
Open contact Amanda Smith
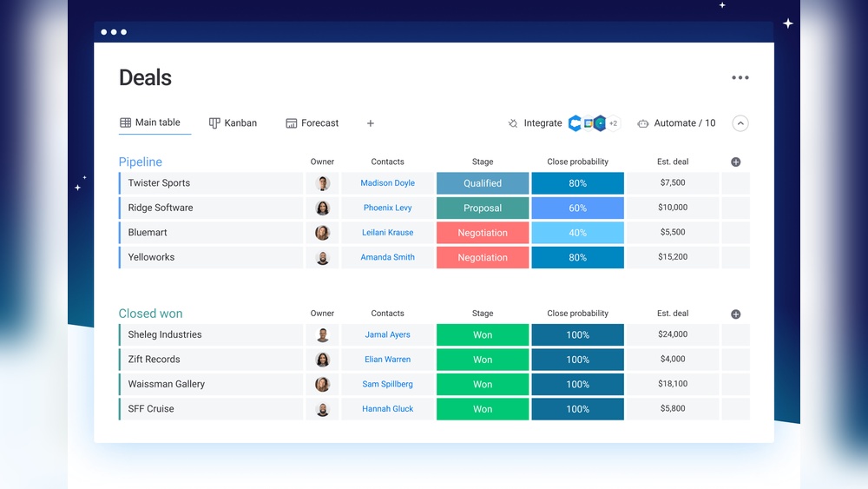387,257
